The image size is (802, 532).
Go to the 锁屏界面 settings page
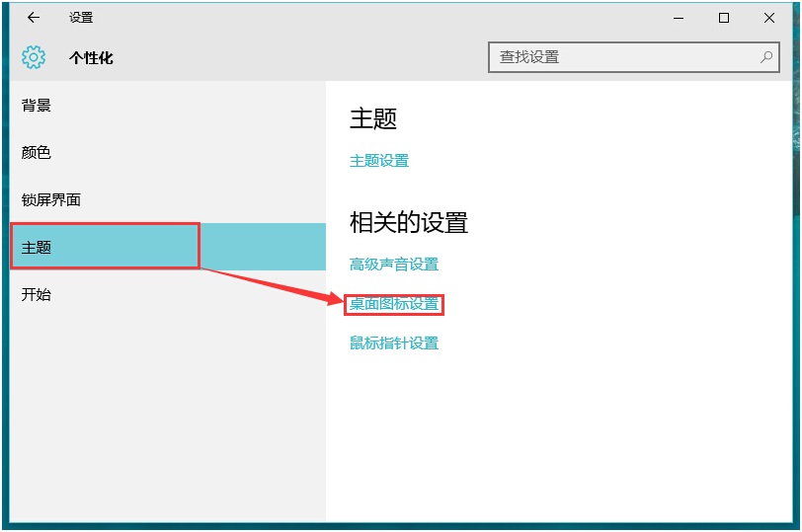click(x=51, y=200)
